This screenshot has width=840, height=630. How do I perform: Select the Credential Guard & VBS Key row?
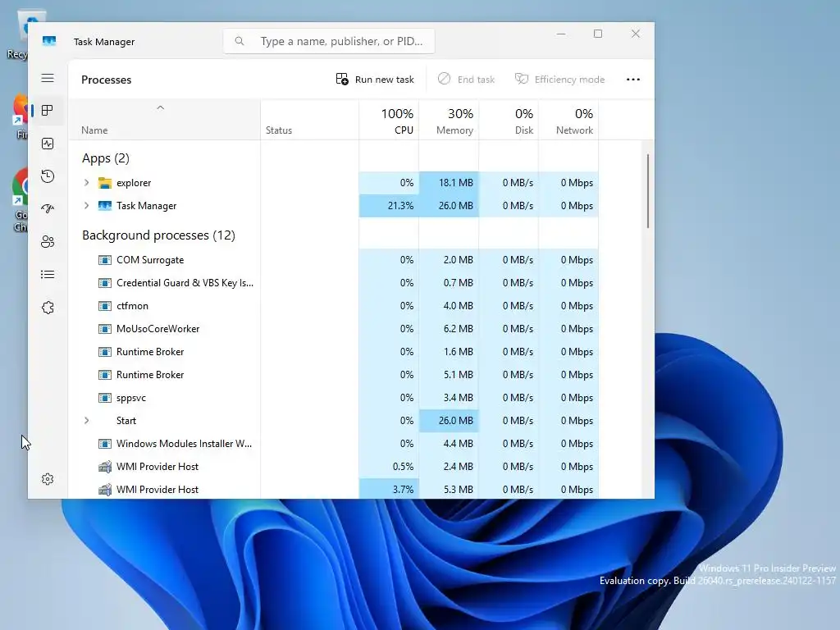pyautogui.click(x=334, y=283)
